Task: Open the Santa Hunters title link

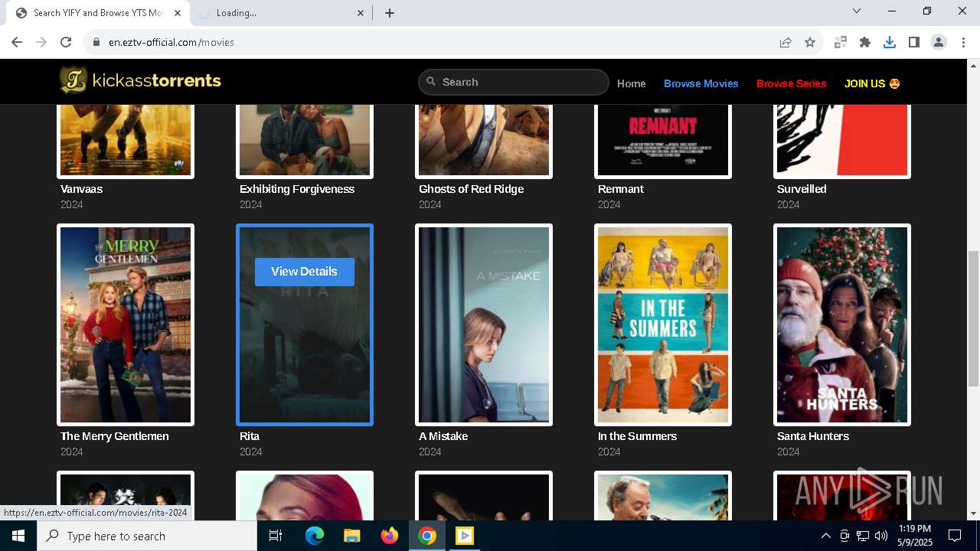Action: 813,436
